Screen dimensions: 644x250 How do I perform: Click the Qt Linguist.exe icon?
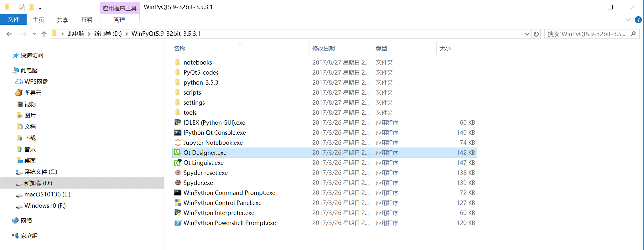click(178, 163)
